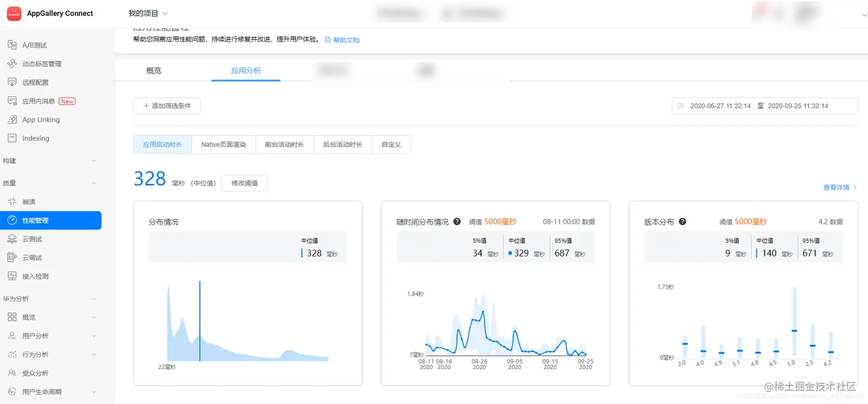The image size is (868, 404).
Task: Select the A/B测试 sidebar icon
Action: tap(13, 45)
